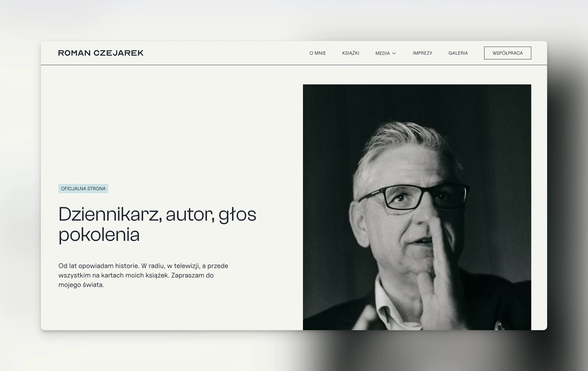Click inside the navigation header bar

pyautogui.click(x=220, y=53)
